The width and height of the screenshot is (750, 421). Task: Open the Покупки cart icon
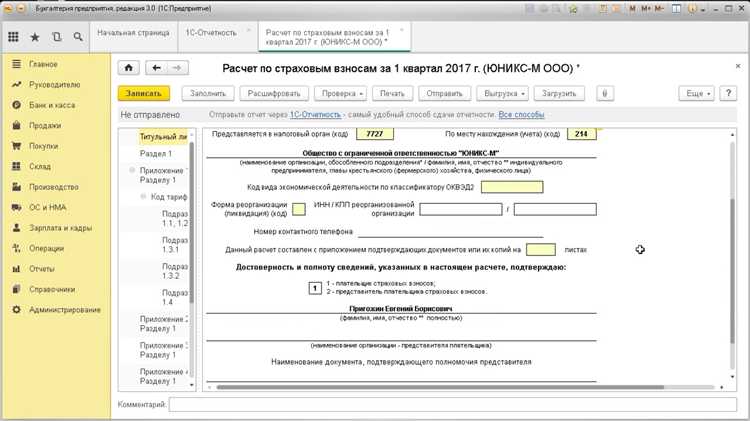pos(16,146)
